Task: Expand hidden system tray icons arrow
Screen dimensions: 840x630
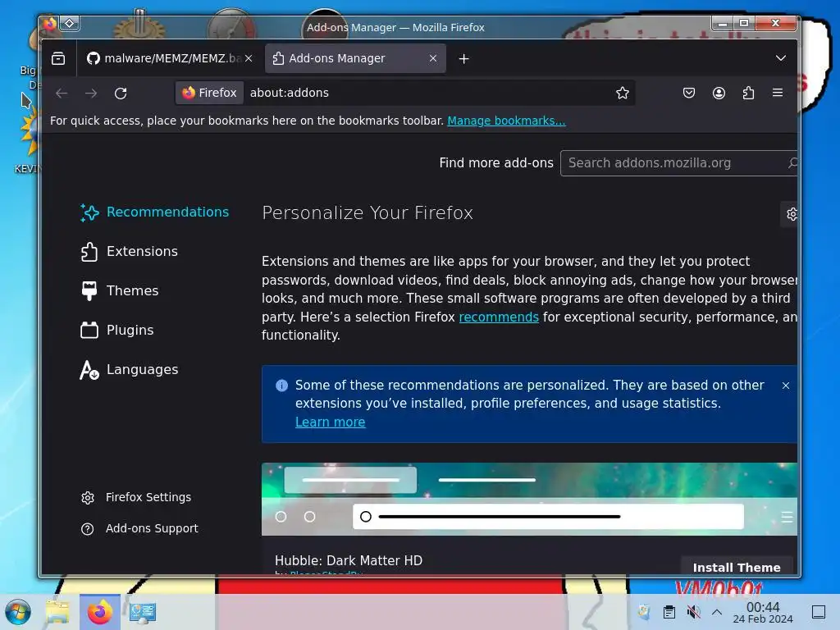Action: point(717,612)
